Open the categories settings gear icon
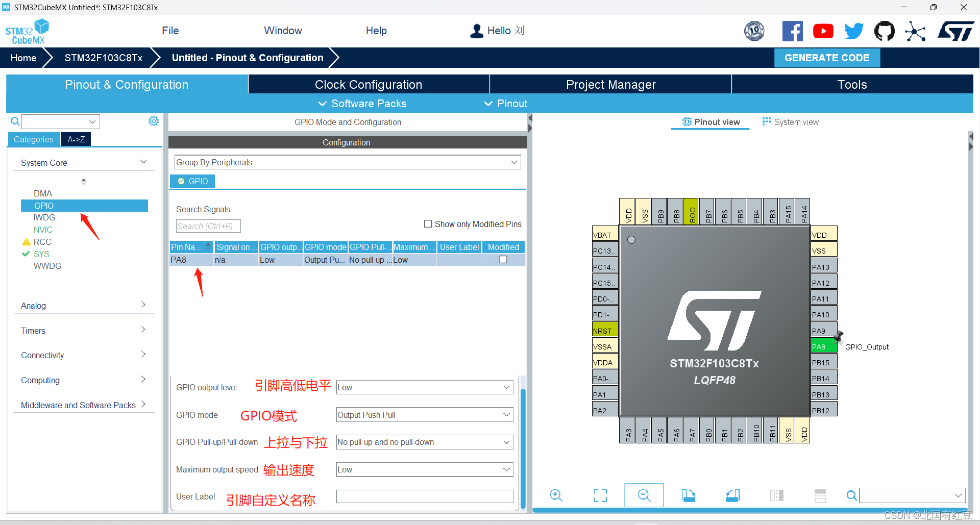The height and width of the screenshot is (525, 980). [154, 121]
